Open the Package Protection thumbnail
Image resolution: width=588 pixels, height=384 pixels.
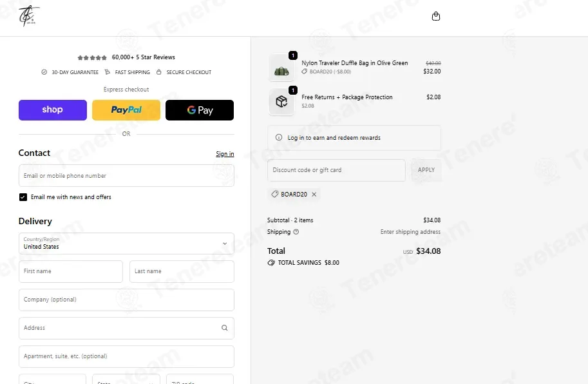pyautogui.click(x=281, y=102)
